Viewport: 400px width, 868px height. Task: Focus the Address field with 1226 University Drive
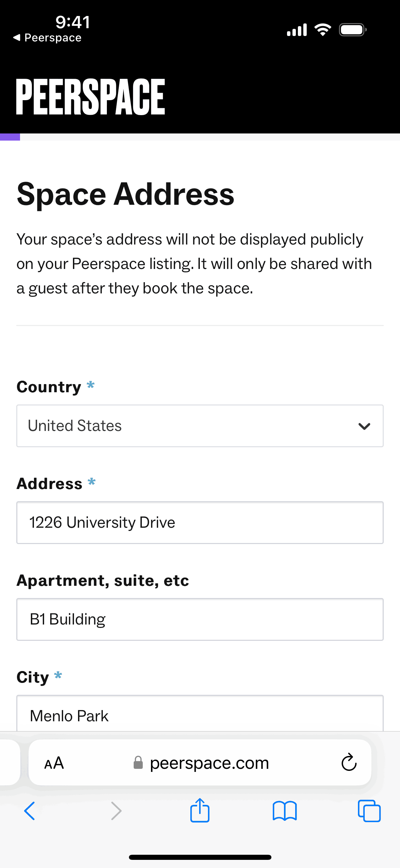pos(200,523)
